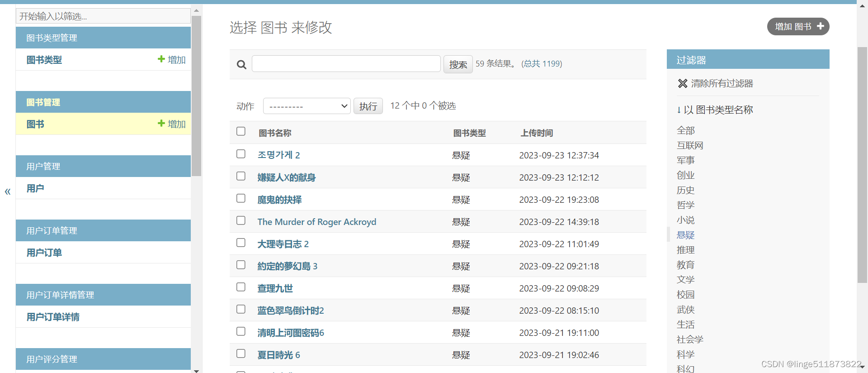This screenshot has height=373, width=868.
Task: Filter by 全部
Action: click(x=685, y=130)
